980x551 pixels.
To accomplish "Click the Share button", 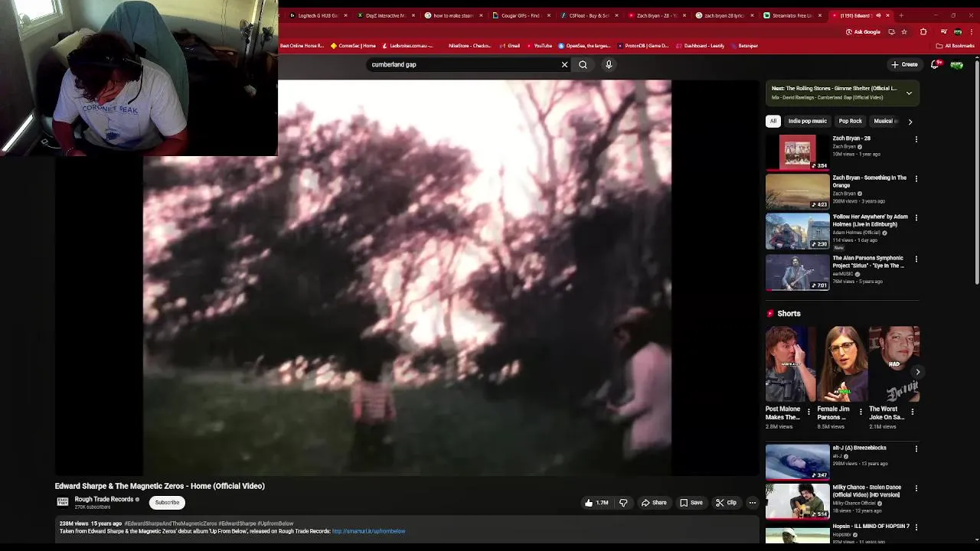I will [654, 503].
